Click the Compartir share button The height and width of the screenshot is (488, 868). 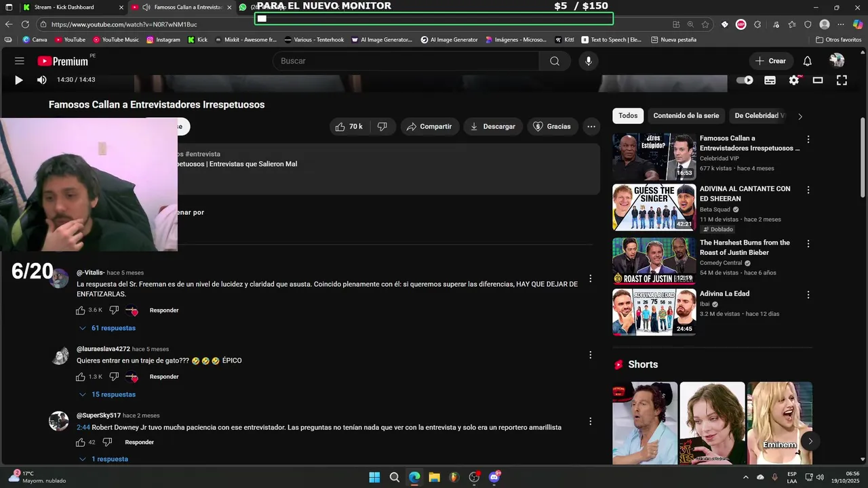[429, 127]
